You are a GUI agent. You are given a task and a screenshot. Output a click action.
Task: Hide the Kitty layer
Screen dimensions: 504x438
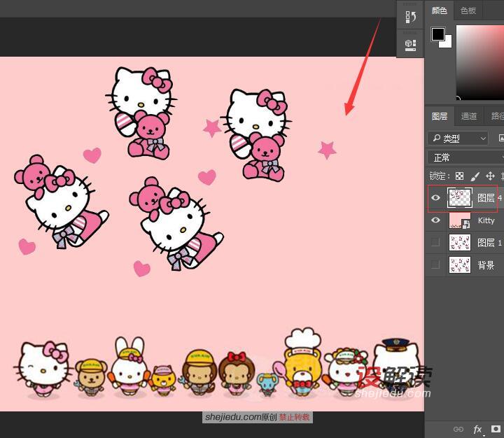(x=436, y=220)
